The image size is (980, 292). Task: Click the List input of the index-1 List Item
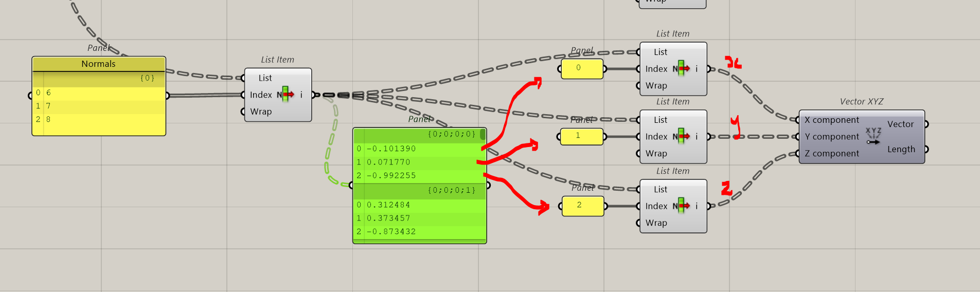661,120
